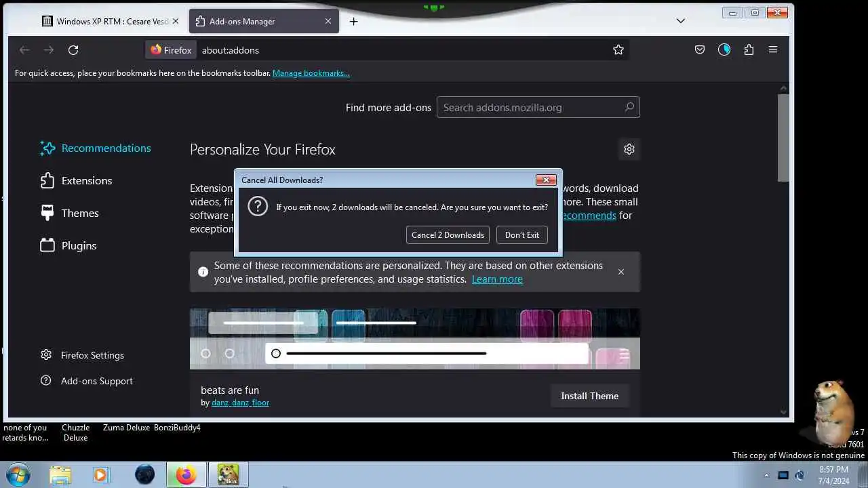Viewport: 868px width, 488px height.
Task: Expand the list all tabs chevron
Action: [x=681, y=21]
